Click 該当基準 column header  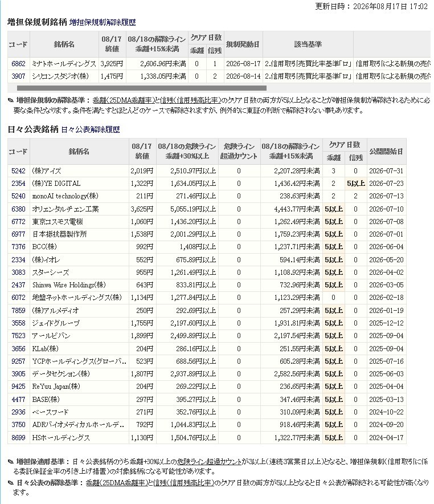click(x=308, y=44)
